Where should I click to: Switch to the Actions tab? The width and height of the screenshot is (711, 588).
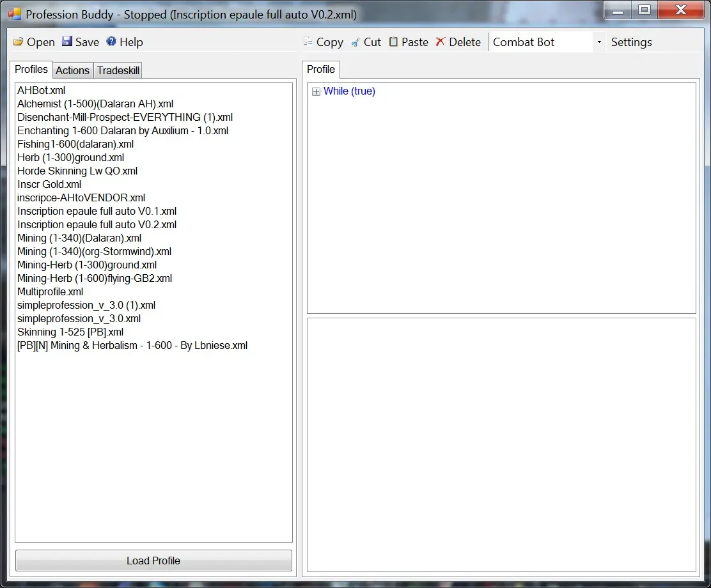72,71
